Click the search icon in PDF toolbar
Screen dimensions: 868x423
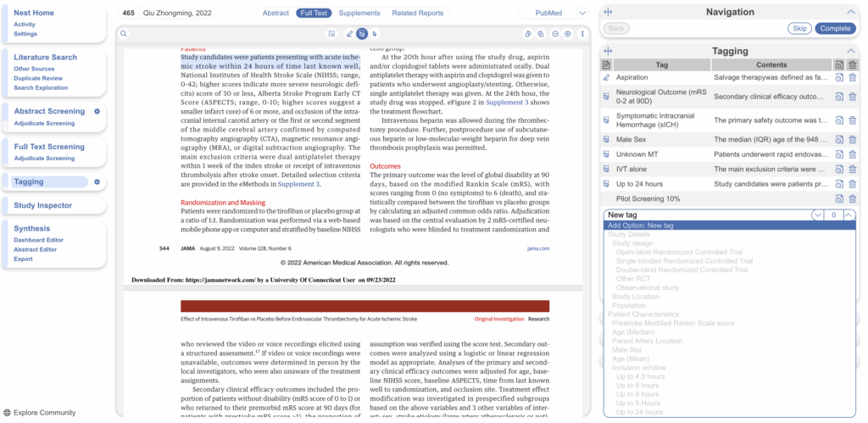tap(124, 34)
